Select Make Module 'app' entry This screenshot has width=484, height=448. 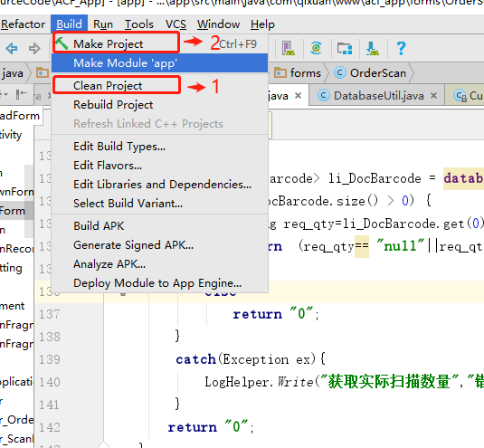point(159,63)
